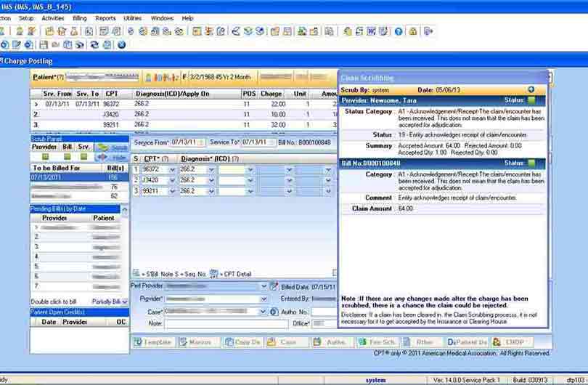Click the floppy disk save icon
The height and width of the screenshot is (385, 588).
coord(44,45)
